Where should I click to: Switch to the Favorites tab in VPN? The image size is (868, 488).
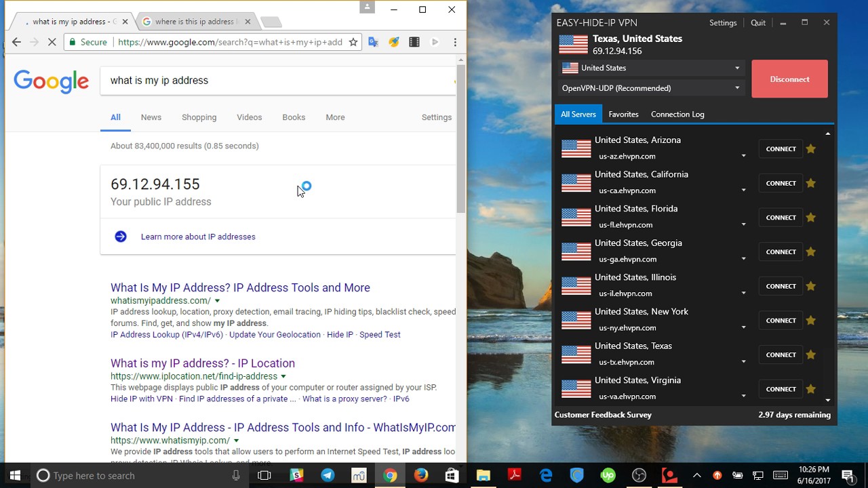click(x=623, y=114)
